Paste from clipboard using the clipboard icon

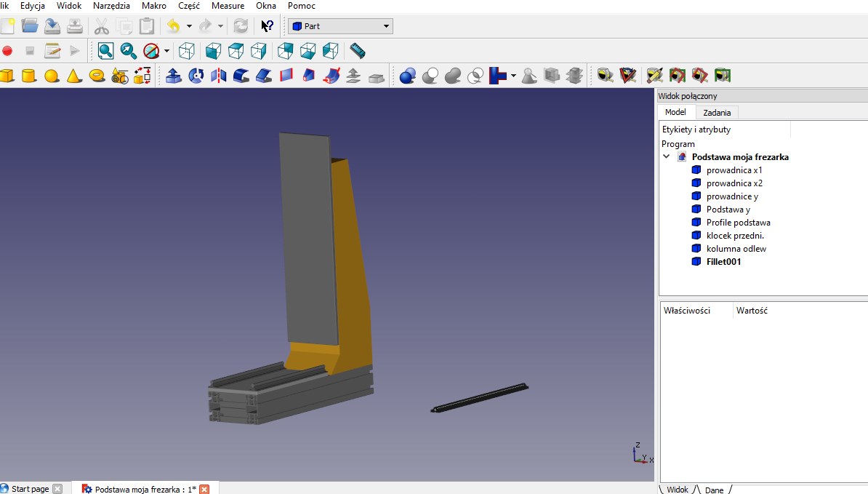pyautogui.click(x=147, y=26)
